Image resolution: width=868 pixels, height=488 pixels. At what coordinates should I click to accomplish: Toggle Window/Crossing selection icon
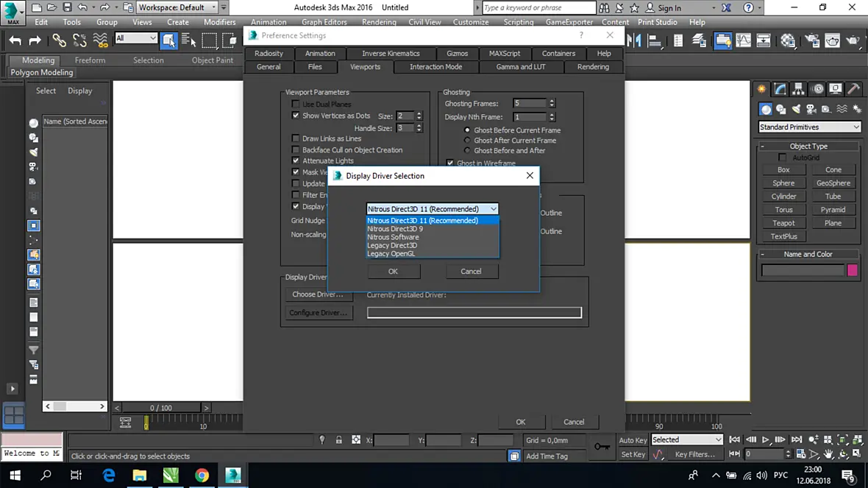click(x=230, y=40)
